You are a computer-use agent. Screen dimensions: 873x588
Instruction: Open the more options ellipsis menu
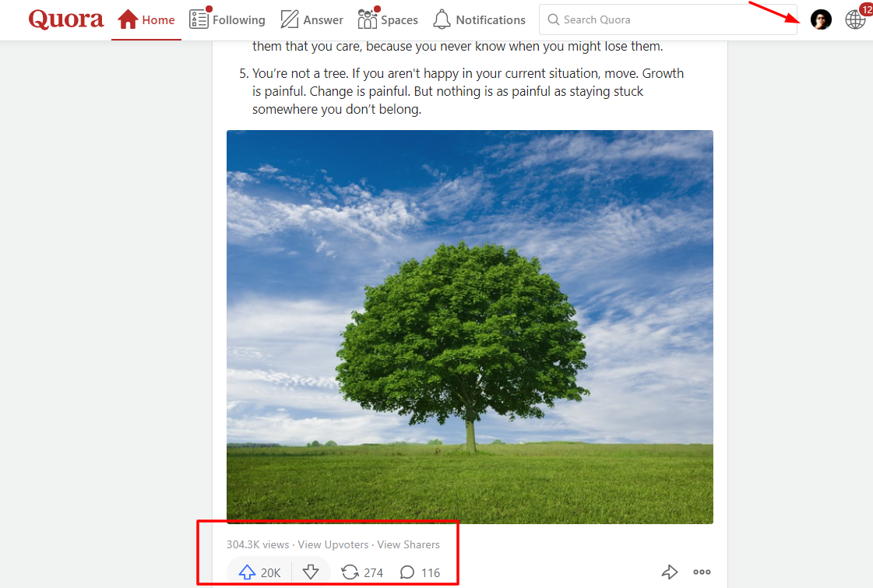[702, 572]
